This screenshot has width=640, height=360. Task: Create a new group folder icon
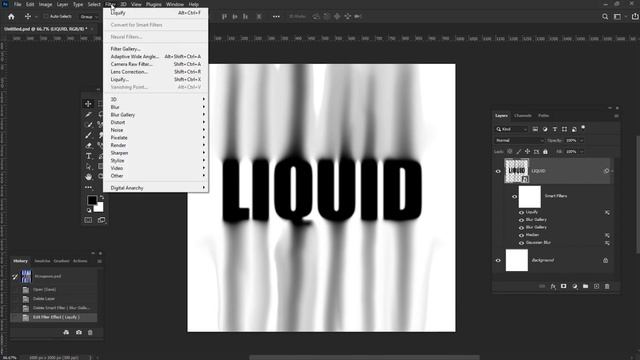tap(585, 287)
